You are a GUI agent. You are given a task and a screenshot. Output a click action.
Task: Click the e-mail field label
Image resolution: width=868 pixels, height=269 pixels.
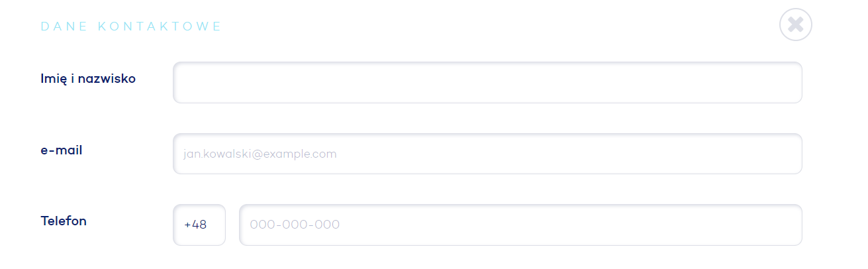pos(62,150)
